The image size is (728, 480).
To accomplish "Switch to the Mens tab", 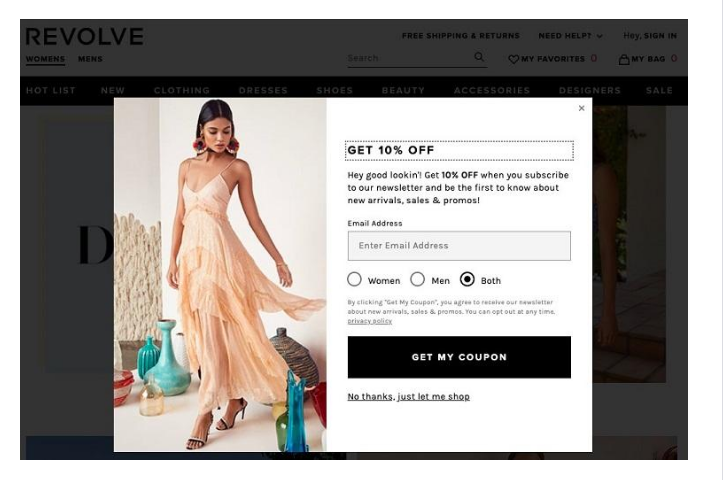I will point(91,59).
